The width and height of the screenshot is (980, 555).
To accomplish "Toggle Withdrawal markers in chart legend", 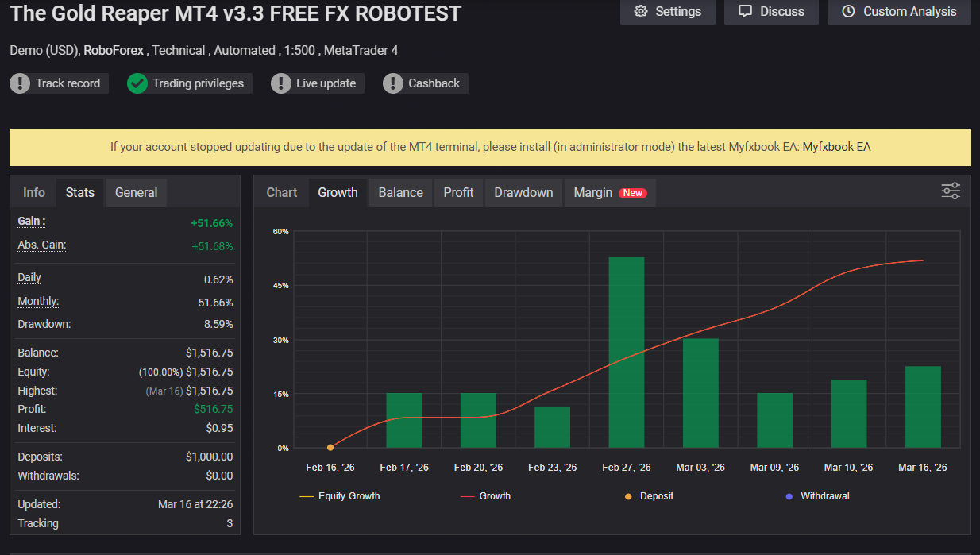I will point(816,496).
